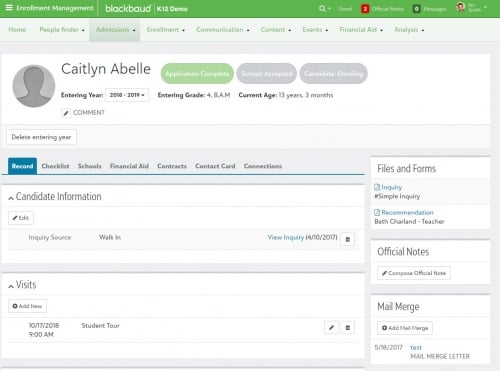Screen dimensions: 500x371
Task: Select the Record tab
Action: pos(22,166)
